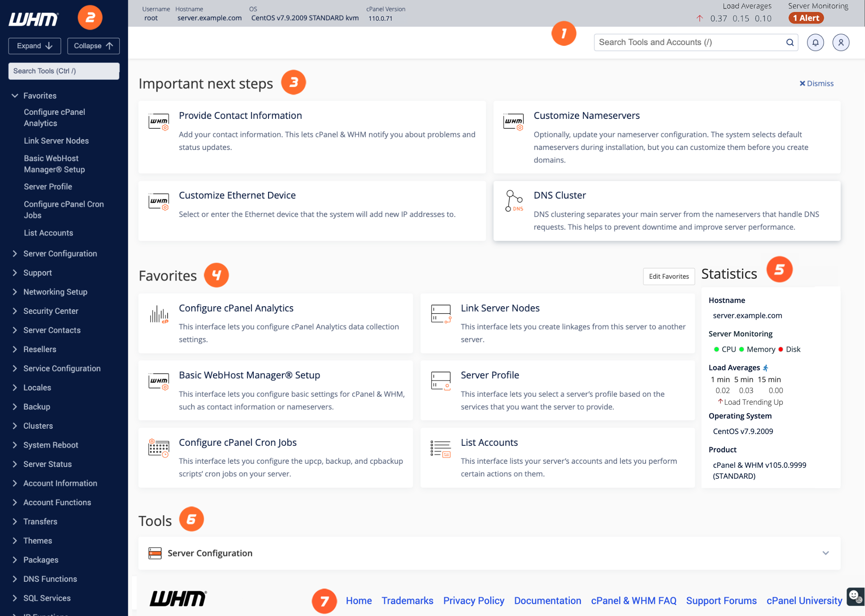The image size is (865, 616).
Task: Click the notifications bell icon
Action: tap(815, 42)
